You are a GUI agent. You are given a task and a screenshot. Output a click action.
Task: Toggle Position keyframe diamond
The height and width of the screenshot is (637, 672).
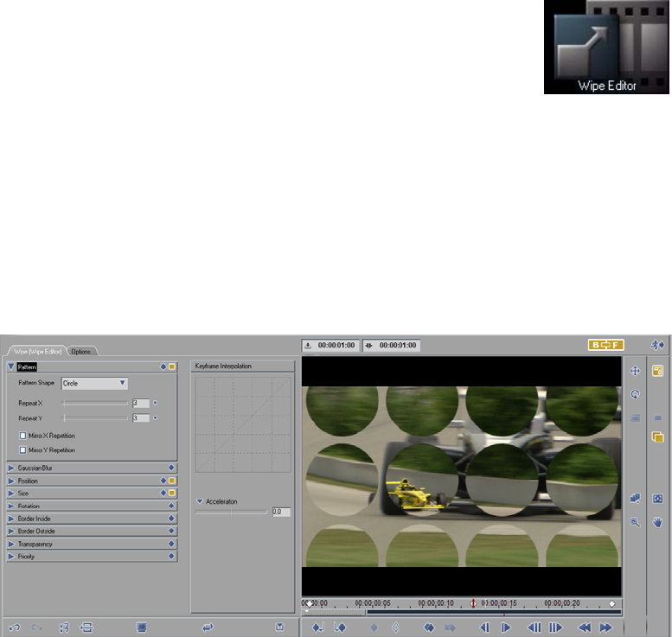pos(163,481)
